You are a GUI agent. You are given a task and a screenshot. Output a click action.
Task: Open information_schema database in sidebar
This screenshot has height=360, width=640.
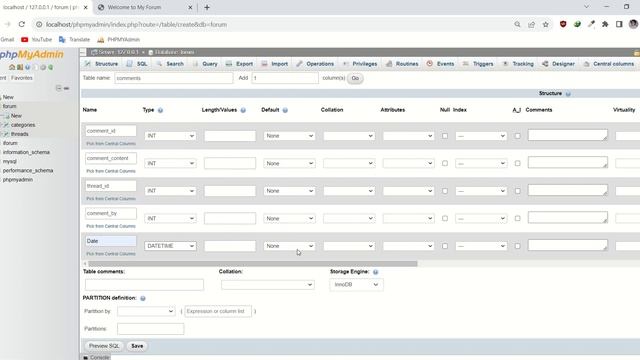26,152
